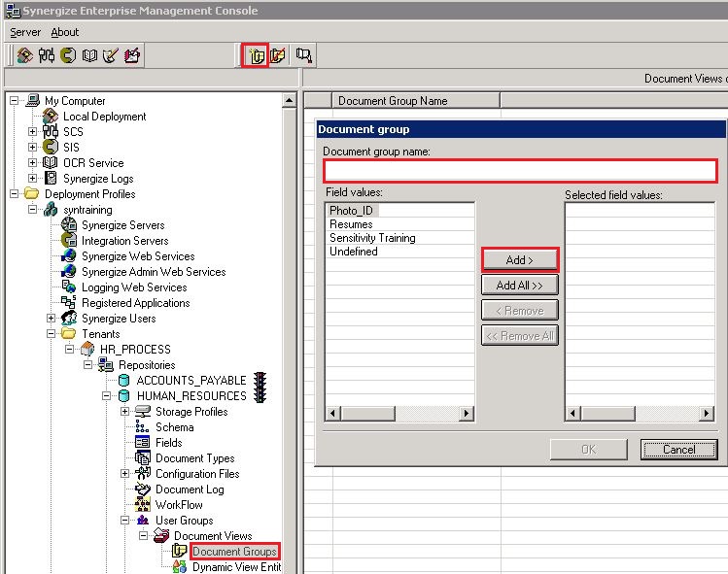The image size is (728, 574).
Task: Open the About menu
Action: [x=64, y=32]
